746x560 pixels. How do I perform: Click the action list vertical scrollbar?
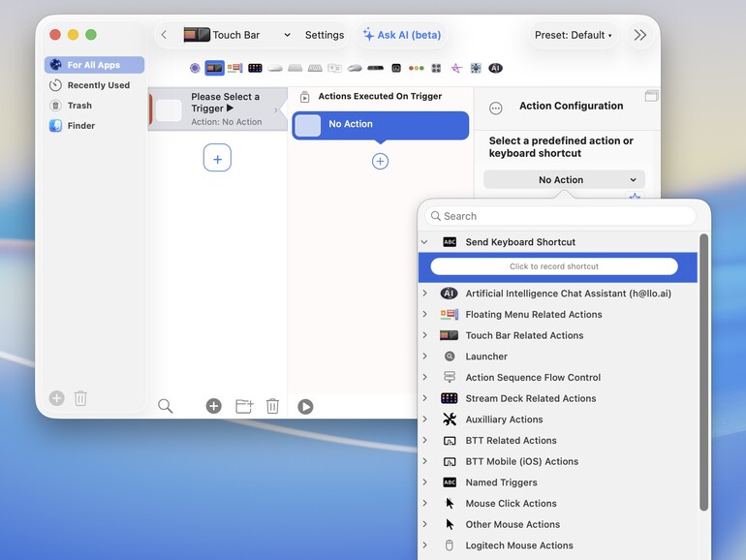point(703,373)
